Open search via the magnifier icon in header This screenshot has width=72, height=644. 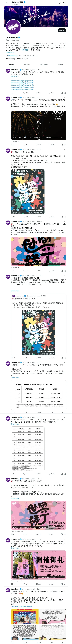65,3
